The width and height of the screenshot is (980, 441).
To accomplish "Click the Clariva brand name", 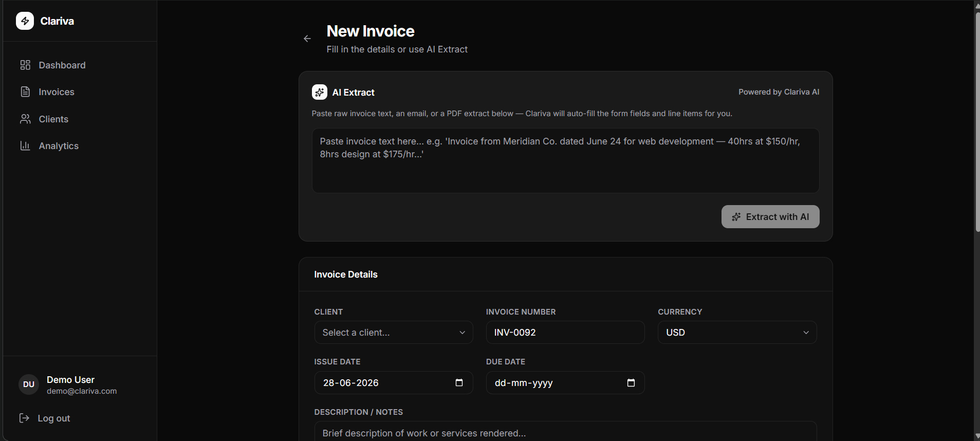I will [57, 21].
